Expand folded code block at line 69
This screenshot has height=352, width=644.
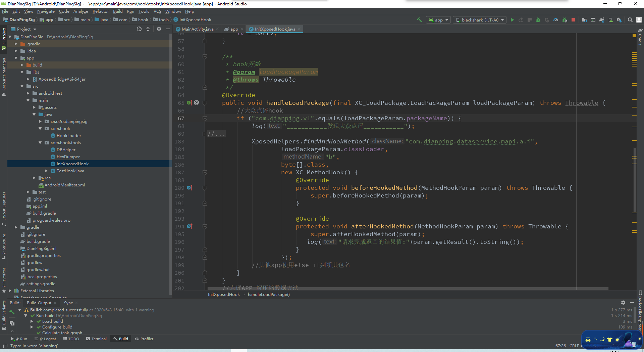point(205,134)
